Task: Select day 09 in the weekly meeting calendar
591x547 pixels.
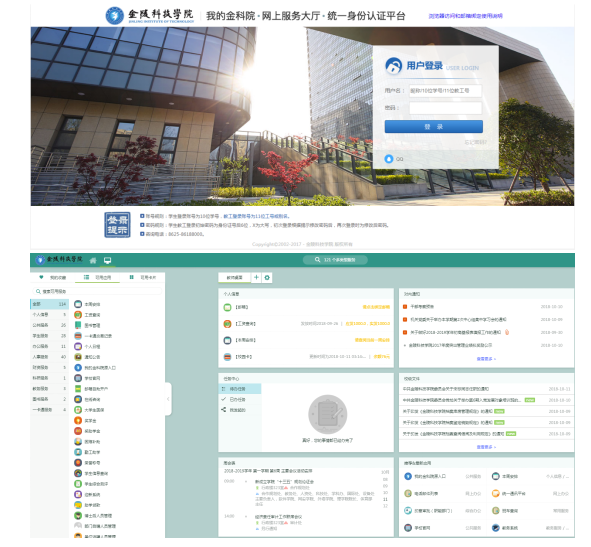Action: [385, 486]
